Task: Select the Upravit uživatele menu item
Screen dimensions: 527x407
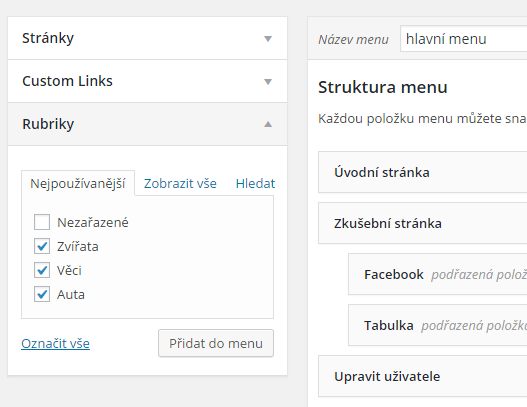Action: pyautogui.click(x=422, y=376)
